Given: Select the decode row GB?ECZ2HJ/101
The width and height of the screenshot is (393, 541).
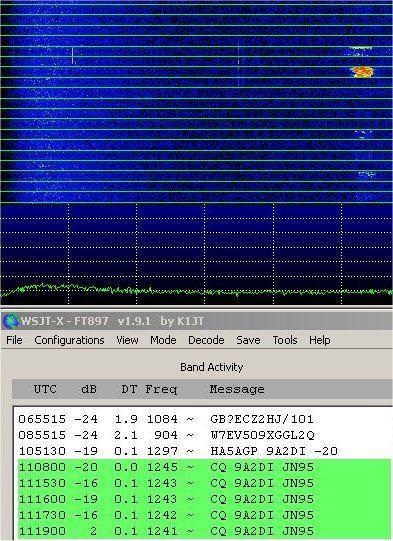Looking at the screenshot, I should 204,419.
